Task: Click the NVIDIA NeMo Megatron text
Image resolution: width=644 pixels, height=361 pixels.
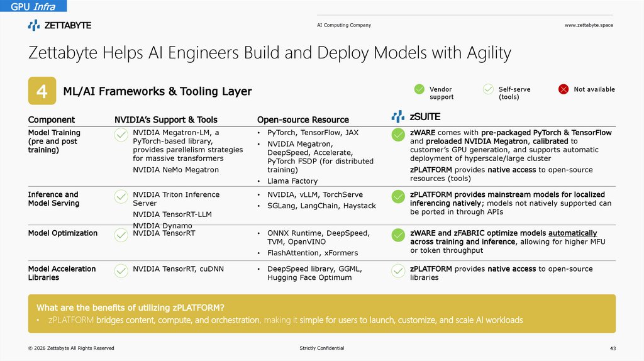Action: click(176, 170)
